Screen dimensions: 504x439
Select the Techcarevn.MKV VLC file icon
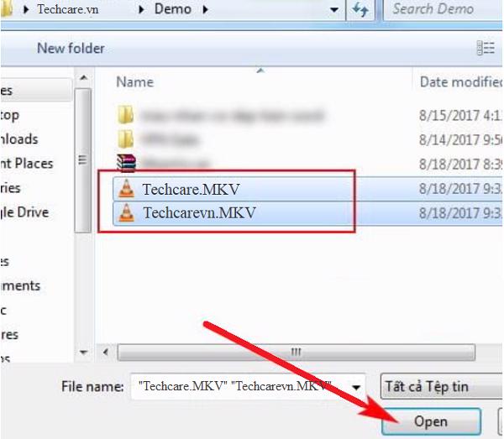click(126, 212)
